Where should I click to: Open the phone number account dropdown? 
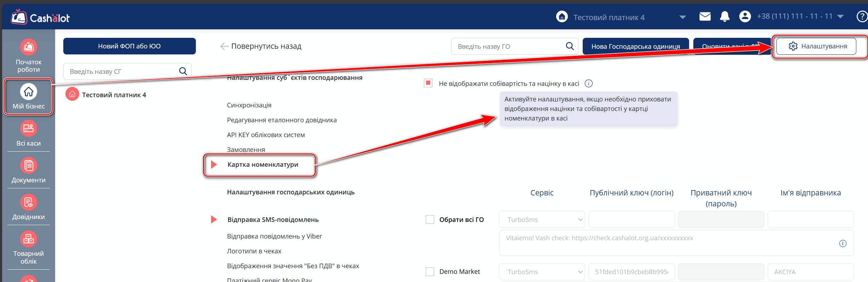point(841,17)
